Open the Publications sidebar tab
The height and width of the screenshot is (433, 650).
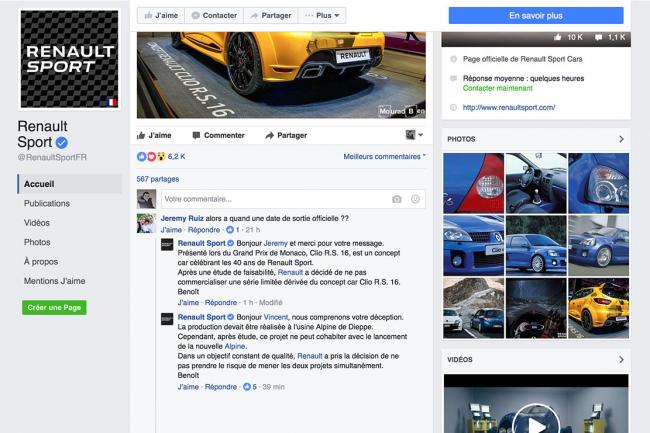coord(46,203)
